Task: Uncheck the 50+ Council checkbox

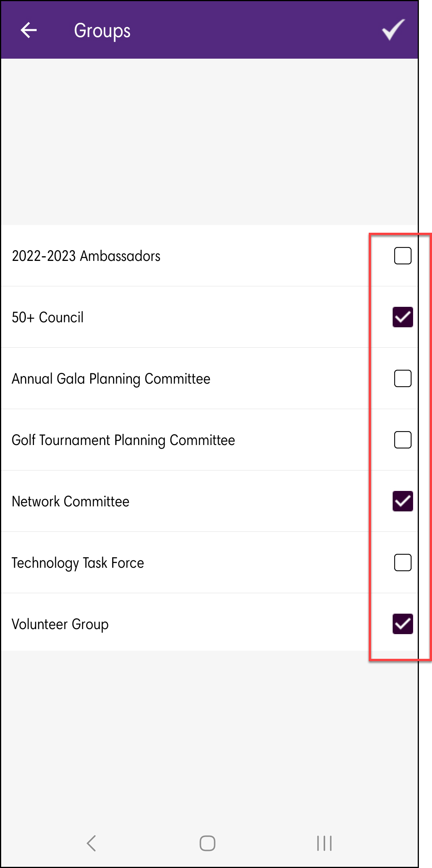Action: coord(402,317)
